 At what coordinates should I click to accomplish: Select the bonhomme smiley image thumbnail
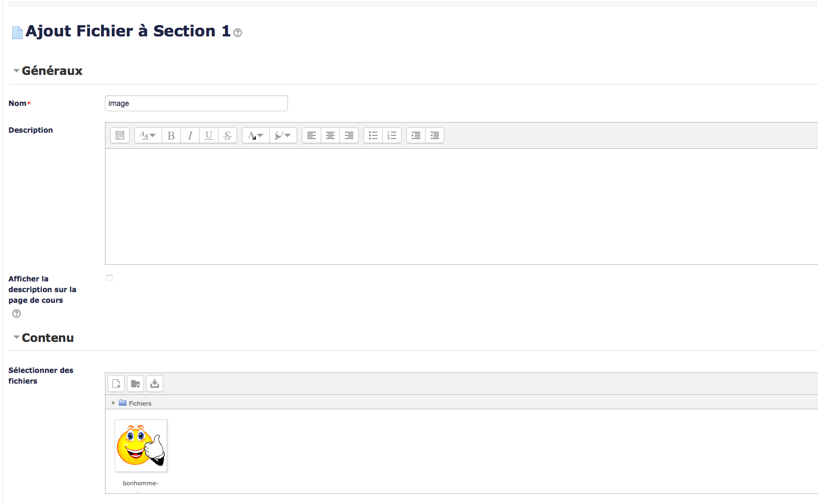(141, 446)
